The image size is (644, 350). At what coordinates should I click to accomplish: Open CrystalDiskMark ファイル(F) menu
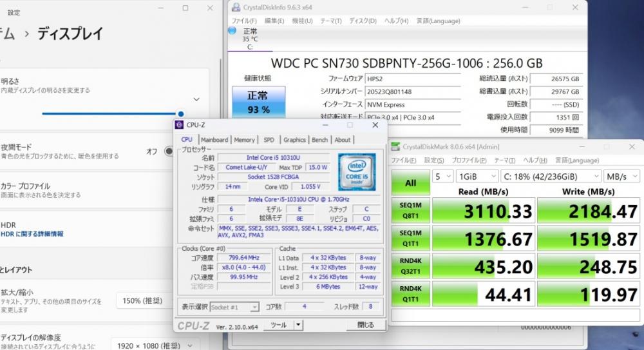coord(403,160)
